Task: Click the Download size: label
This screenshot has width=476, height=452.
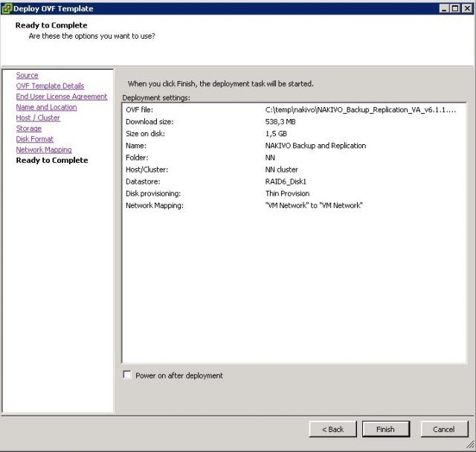Action: tap(149, 122)
